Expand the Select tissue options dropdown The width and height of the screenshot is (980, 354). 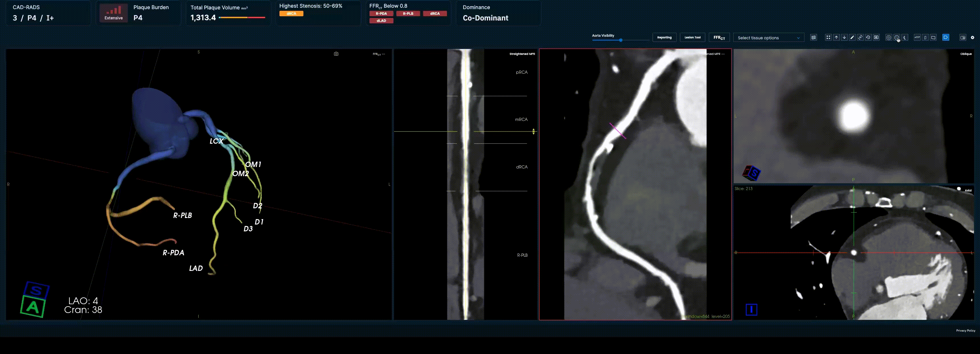tap(769, 38)
